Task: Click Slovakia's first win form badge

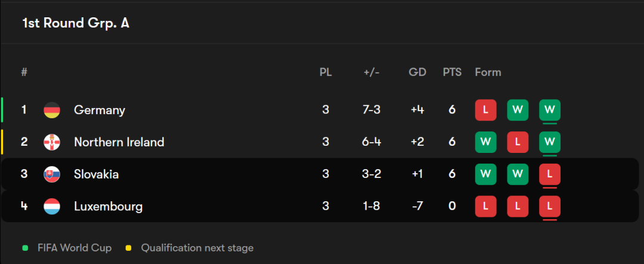Action: (485, 174)
